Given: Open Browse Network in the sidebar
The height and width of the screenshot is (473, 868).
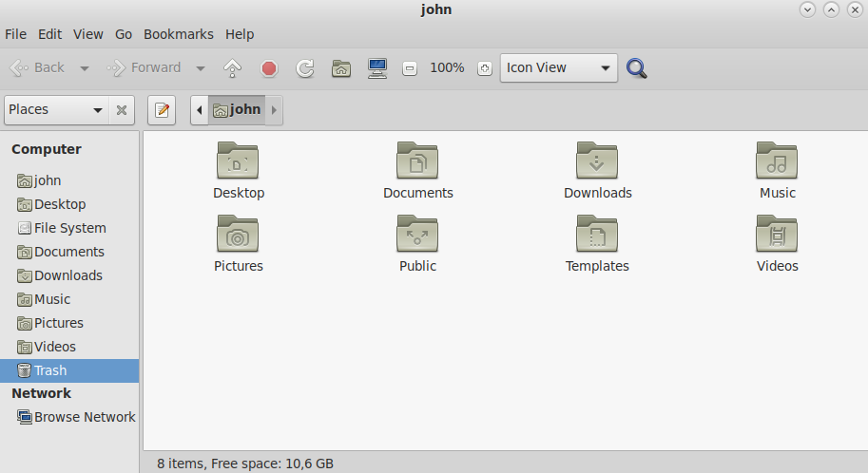Looking at the screenshot, I should click(85, 417).
